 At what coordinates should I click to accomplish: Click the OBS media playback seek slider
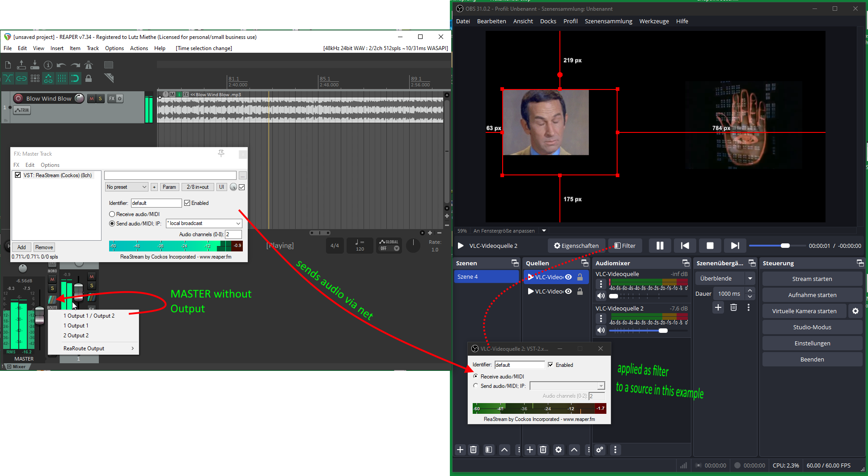coord(775,246)
